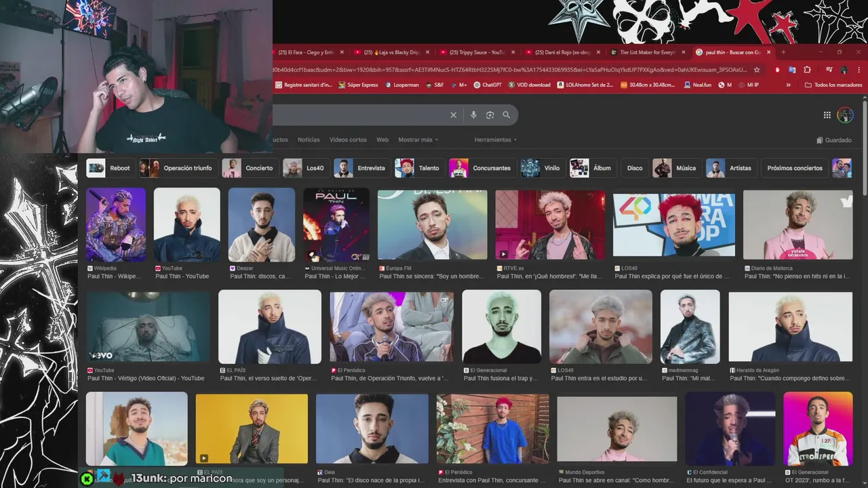Open Chrome profile avatar in toolbar
The height and width of the screenshot is (488, 868).
point(844,69)
